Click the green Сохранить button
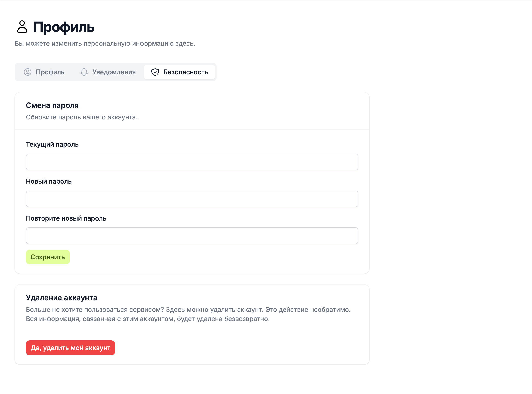The height and width of the screenshot is (394, 532). [x=48, y=257]
